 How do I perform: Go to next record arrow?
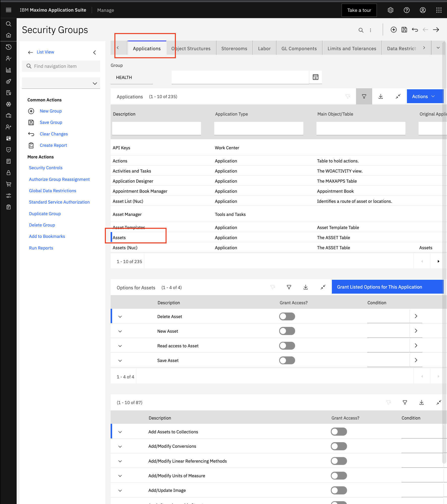tap(436, 30)
